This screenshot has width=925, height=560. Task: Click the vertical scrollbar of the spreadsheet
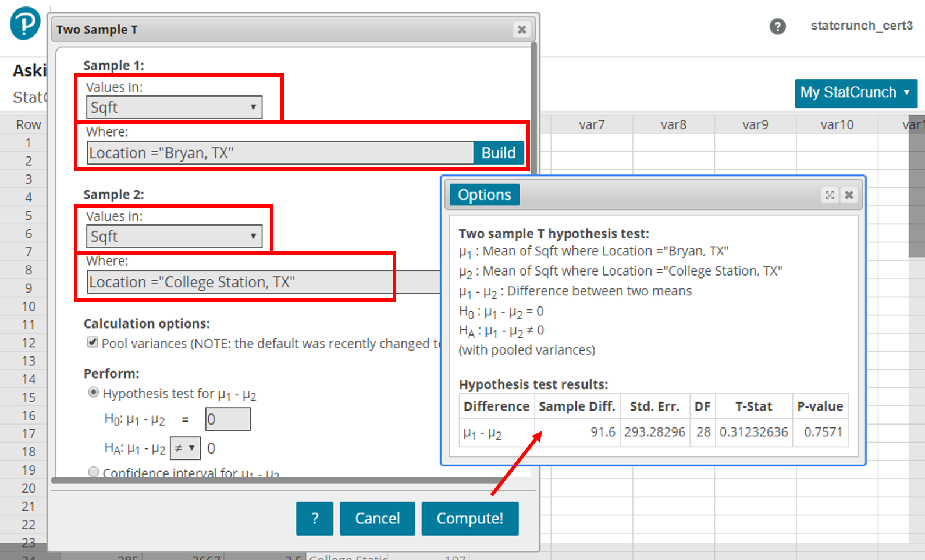click(916, 186)
